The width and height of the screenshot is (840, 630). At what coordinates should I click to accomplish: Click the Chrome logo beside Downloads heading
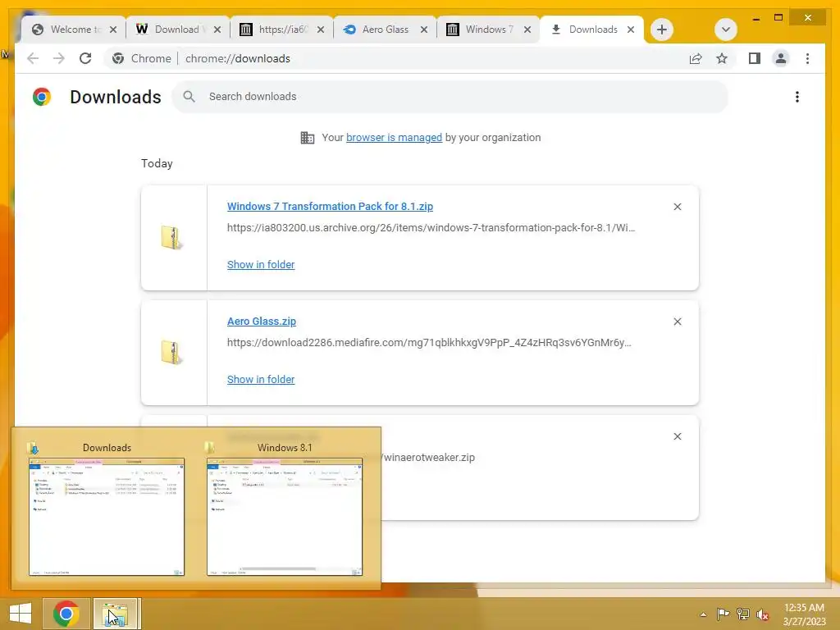(x=42, y=97)
